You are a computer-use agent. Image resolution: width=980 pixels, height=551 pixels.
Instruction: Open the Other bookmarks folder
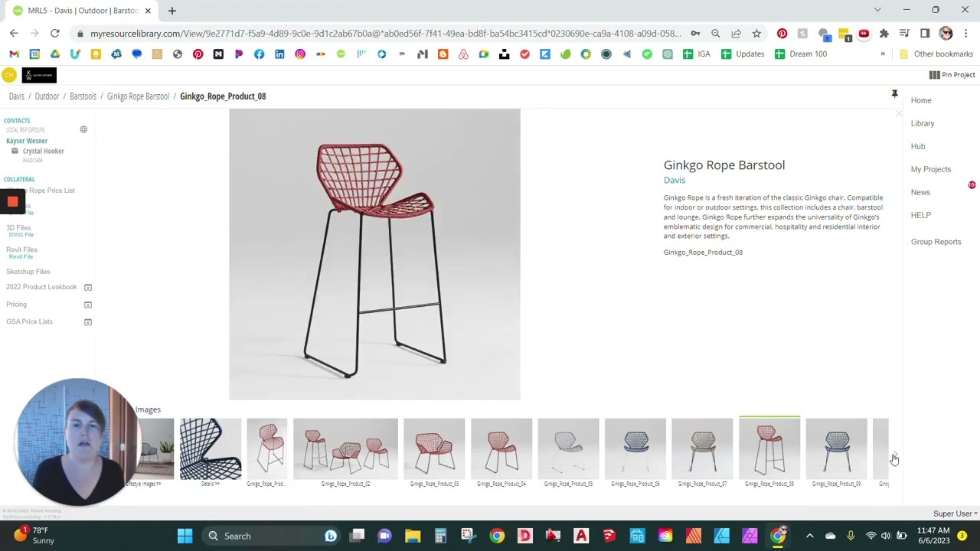(936, 54)
